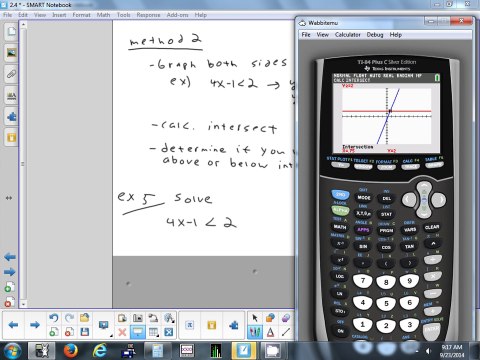Open SMART Notebook Insert menu
This screenshot has height=360, width=480.
(x=59, y=15)
